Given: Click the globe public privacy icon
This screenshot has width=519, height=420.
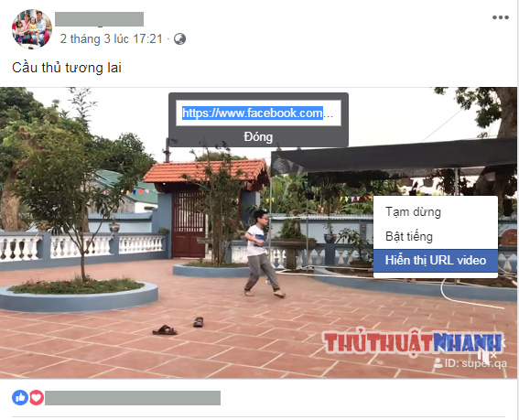Looking at the screenshot, I should point(179,39).
